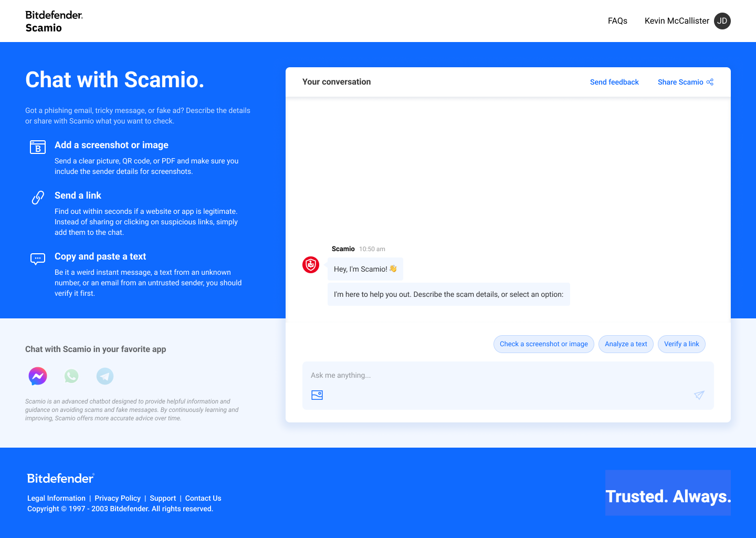The height and width of the screenshot is (538, 756).
Task: Click the share icon beside Share Scamio
Action: [x=710, y=81]
